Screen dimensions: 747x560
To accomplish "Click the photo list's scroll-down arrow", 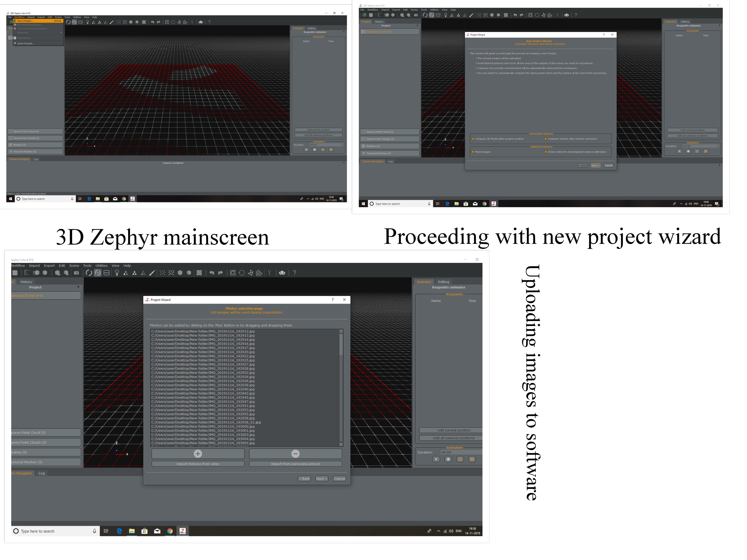I will [x=341, y=444].
